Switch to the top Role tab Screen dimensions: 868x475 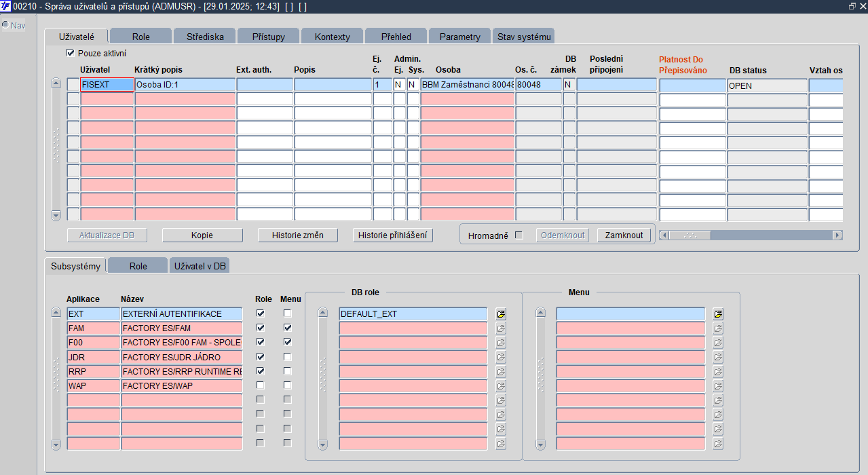pos(141,37)
